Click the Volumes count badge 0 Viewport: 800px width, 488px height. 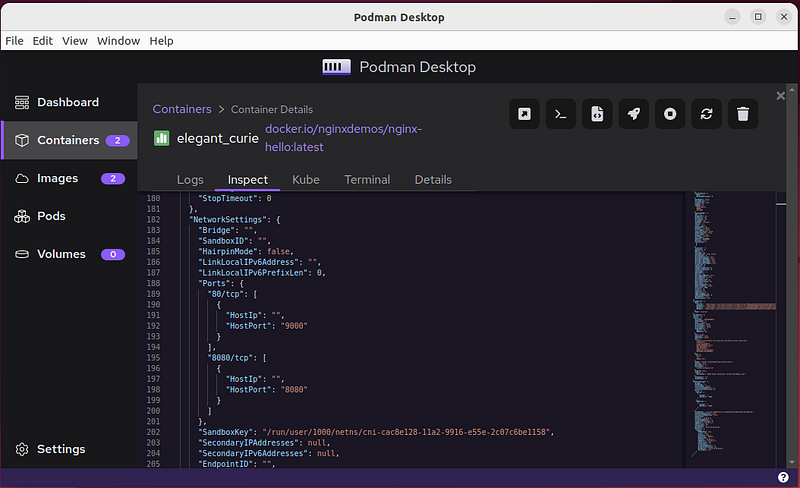[x=113, y=254]
